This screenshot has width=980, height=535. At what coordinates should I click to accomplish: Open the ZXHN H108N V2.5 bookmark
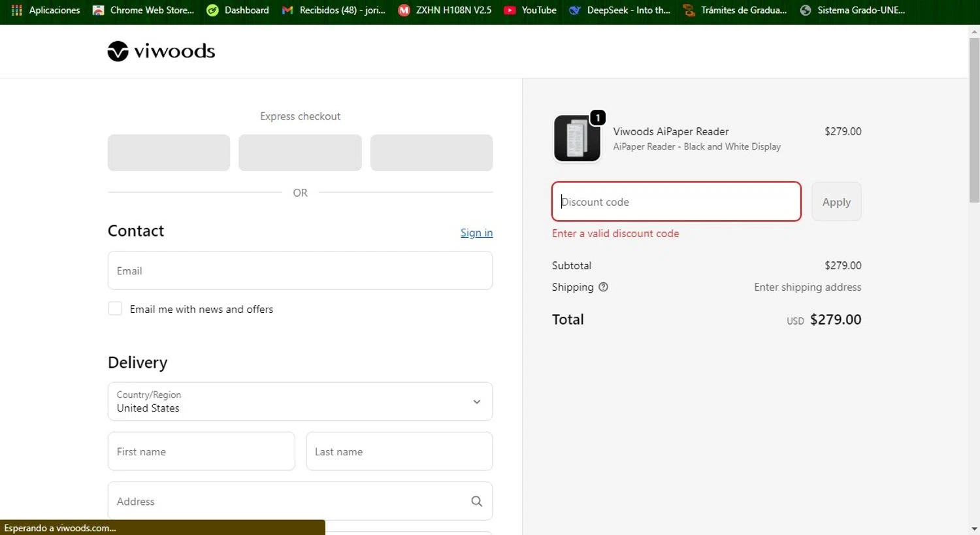(445, 10)
